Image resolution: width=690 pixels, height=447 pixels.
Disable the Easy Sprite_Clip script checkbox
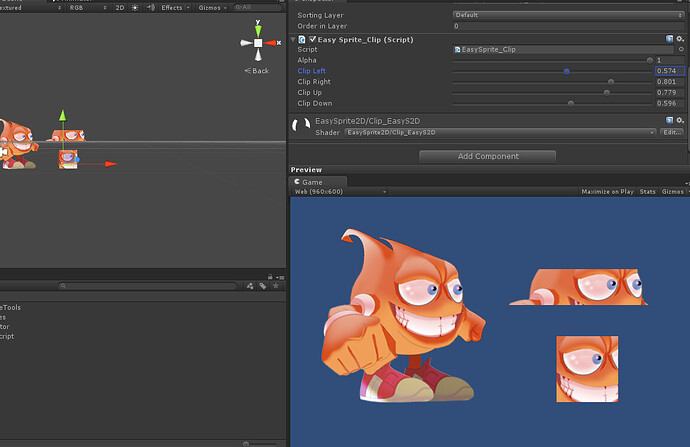tap(313, 39)
